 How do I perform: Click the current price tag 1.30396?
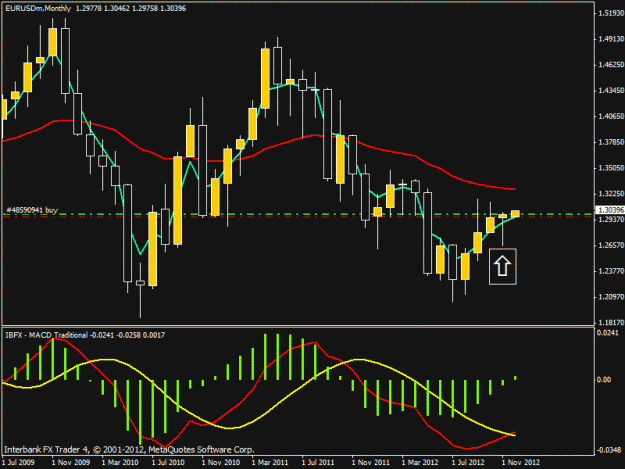(610, 210)
